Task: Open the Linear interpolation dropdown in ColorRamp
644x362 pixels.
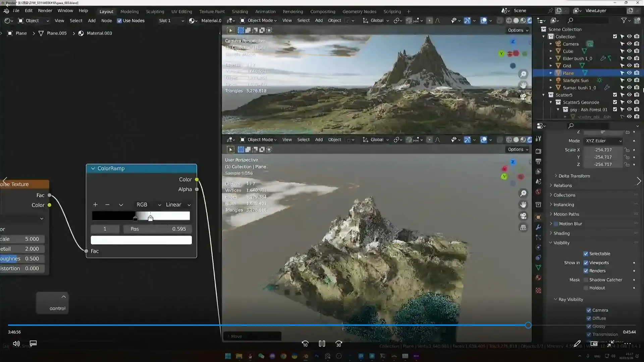Action: pyautogui.click(x=178, y=205)
